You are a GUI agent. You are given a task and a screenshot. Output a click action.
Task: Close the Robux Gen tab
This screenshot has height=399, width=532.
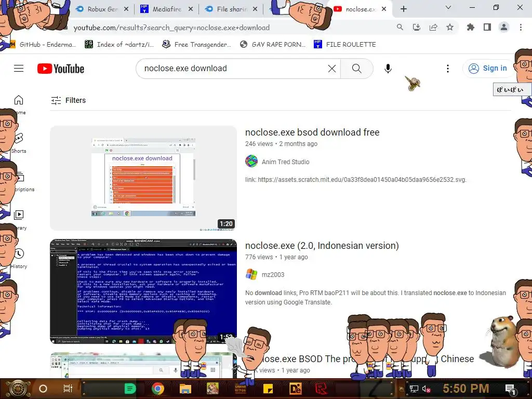point(126,9)
